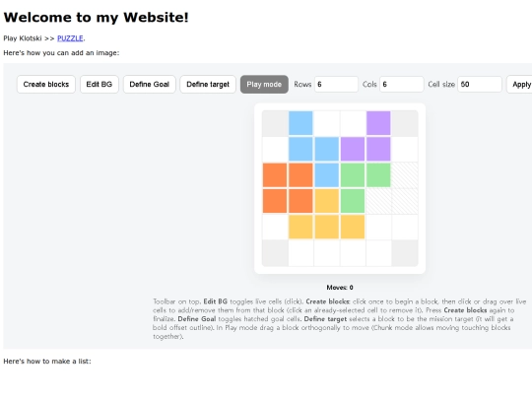This screenshot has width=532, height=399.
Task: Click the gray bottom-right corner cell
Action: [x=405, y=253]
